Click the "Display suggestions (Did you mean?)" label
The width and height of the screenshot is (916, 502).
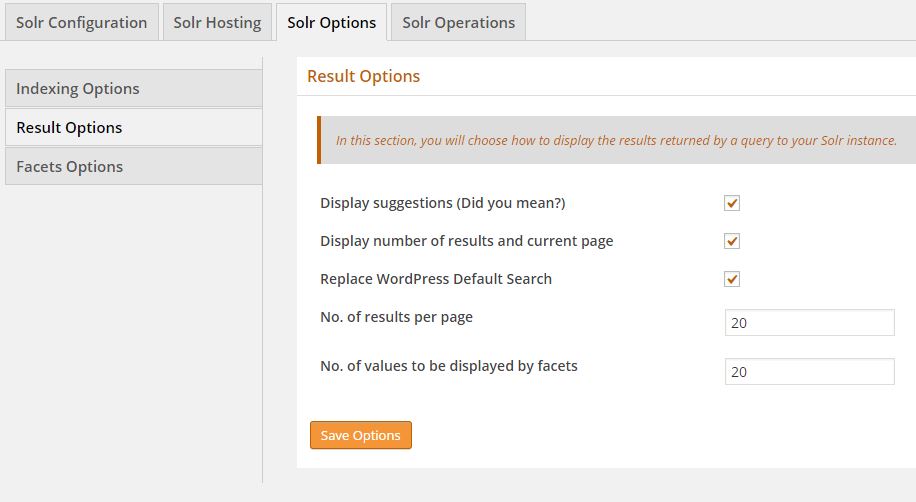442,203
